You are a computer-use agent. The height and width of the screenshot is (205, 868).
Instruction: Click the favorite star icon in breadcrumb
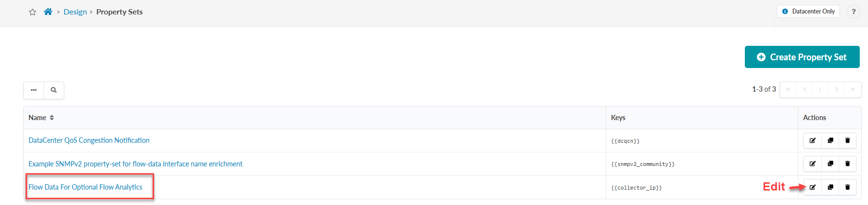coord(32,12)
